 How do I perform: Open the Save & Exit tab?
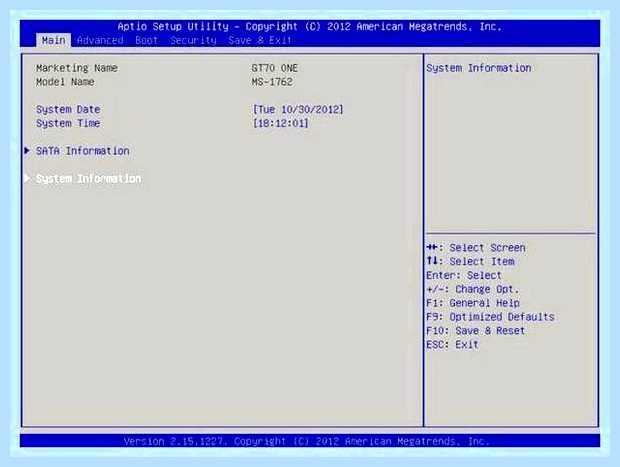click(260, 40)
